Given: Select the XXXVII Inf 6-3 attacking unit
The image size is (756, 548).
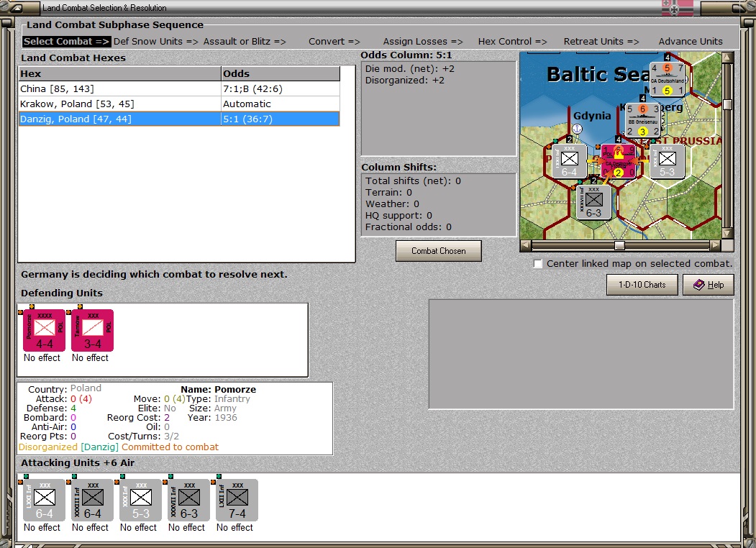Looking at the screenshot, I should (x=188, y=500).
